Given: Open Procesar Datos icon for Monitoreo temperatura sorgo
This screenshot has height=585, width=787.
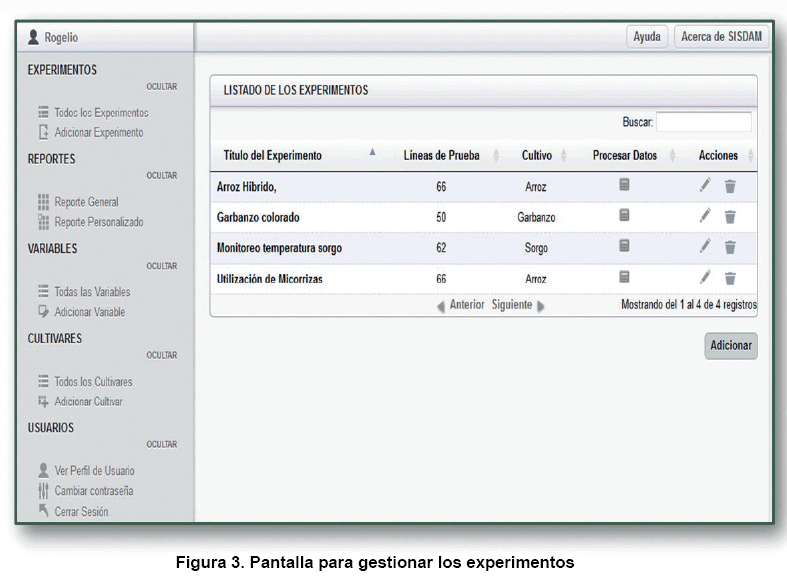Looking at the screenshot, I should pyautogui.click(x=624, y=246).
